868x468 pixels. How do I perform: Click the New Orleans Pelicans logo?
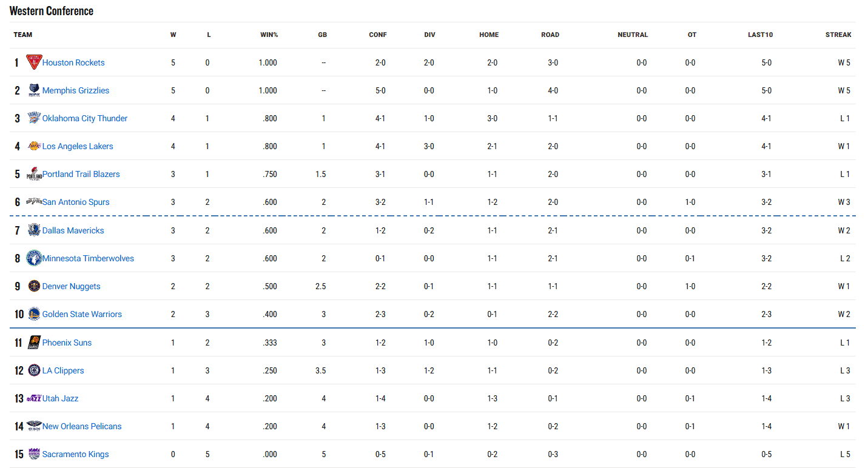click(34, 426)
